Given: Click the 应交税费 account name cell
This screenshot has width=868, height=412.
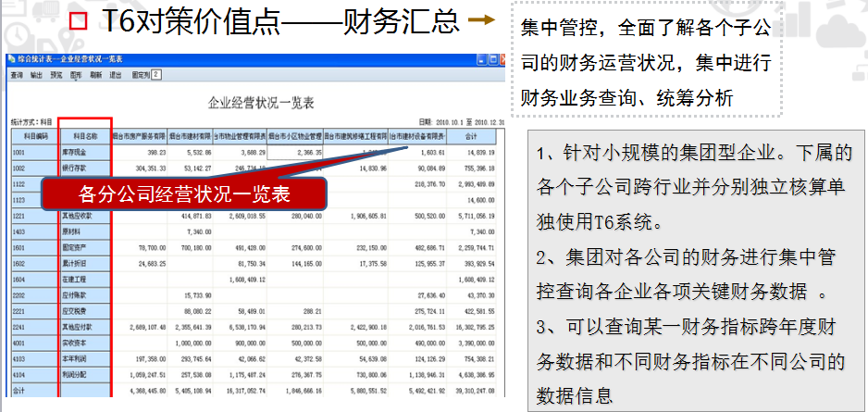Looking at the screenshot, I should [x=85, y=312].
